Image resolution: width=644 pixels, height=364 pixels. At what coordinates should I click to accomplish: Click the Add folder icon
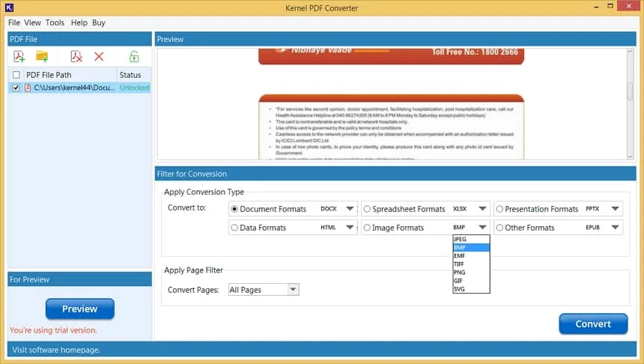(42, 56)
